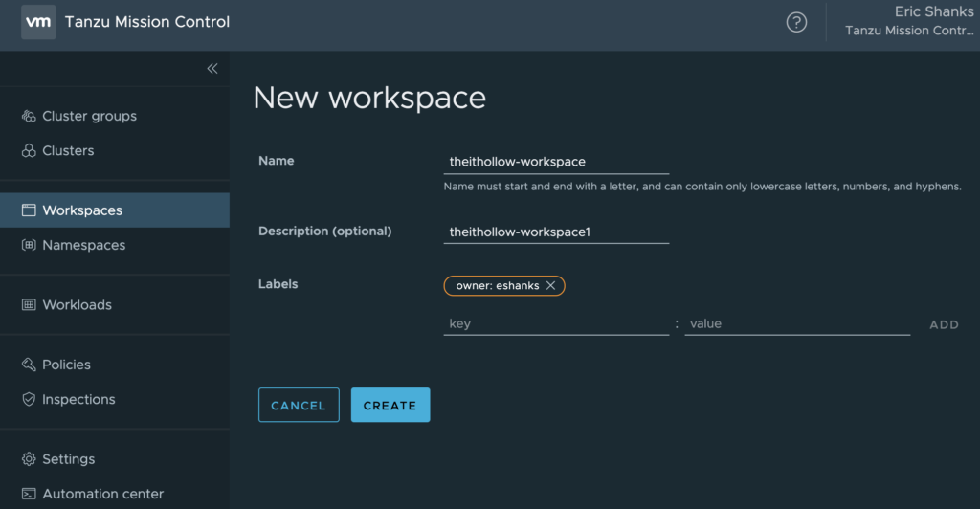980x509 pixels.
Task: Click the label key input field
Action: pyautogui.click(x=556, y=324)
